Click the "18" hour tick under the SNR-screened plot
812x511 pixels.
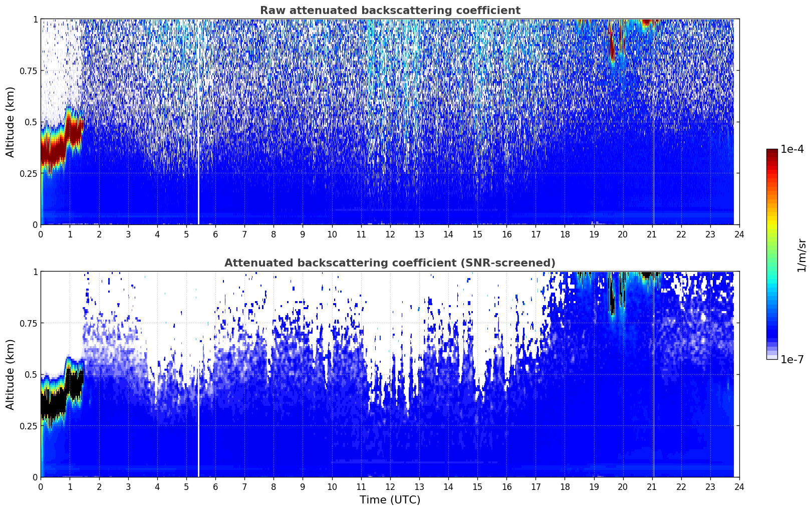[565, 486]
